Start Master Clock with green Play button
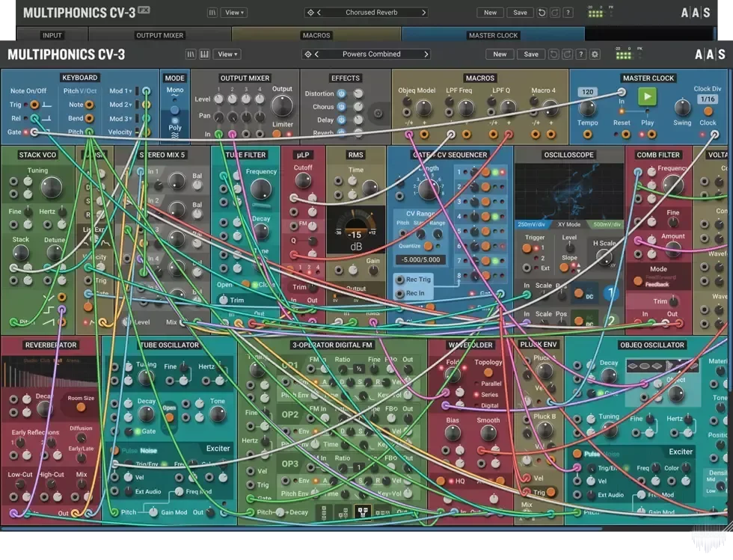The width and height of the screenshot is (733, 560). [x=648, y=96]
